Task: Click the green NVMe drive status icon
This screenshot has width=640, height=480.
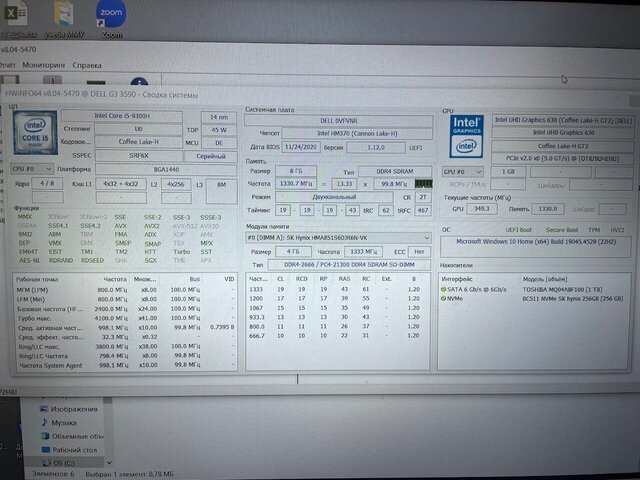Action: (x=443, y=298)
